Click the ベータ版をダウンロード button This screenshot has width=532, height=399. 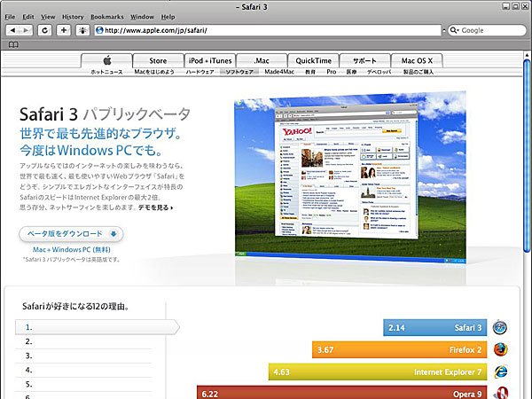[x=71, y=234]
